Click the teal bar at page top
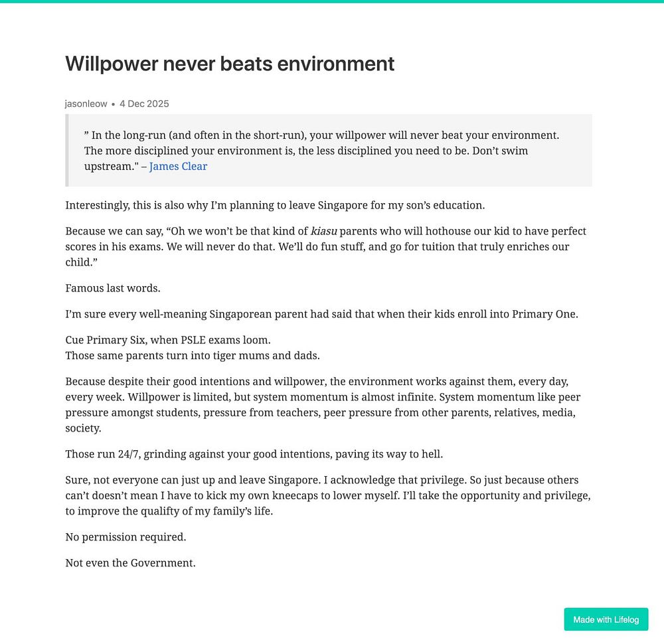The height and width of the screenshot is (644, 664). click(x=332, y=1)
